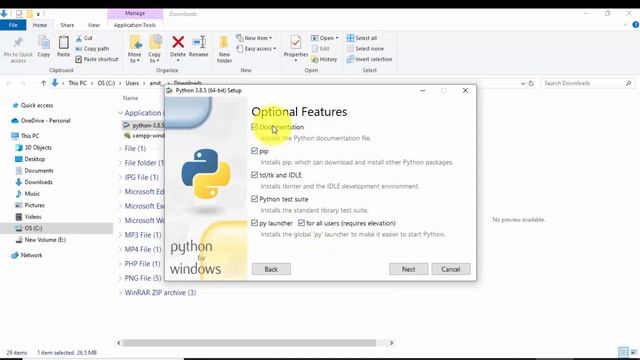Open the Move to folder menu
The image size is (640, 360).
coord(135,49)
